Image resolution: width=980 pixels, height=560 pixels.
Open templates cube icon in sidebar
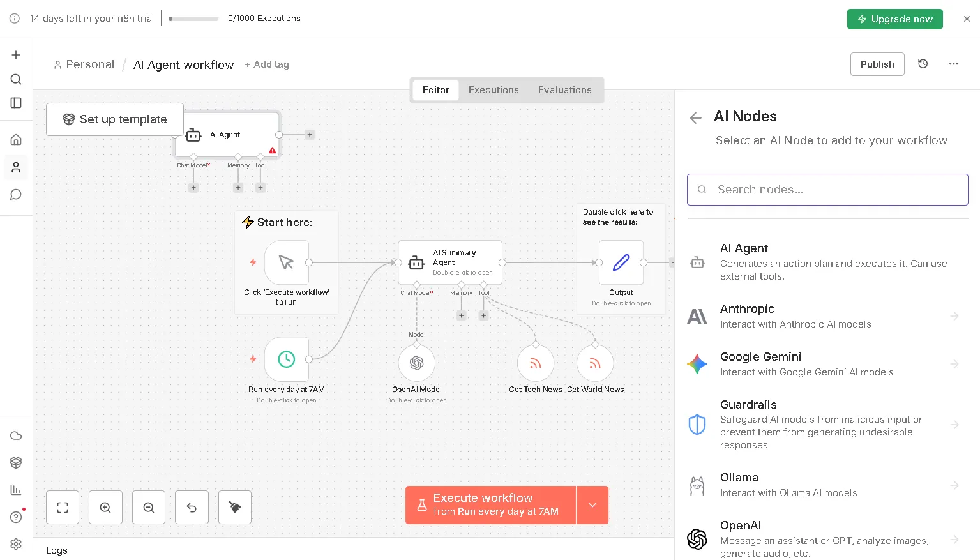16,462
